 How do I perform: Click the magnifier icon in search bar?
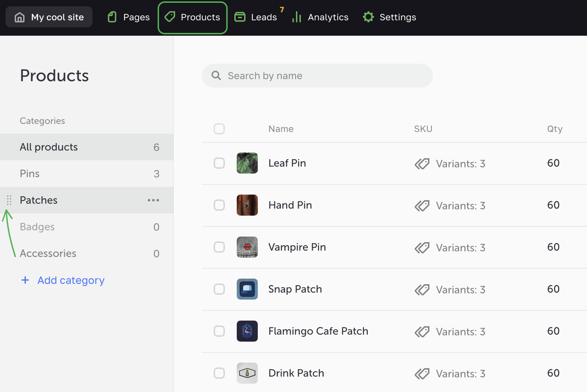(x=216, y=76)
